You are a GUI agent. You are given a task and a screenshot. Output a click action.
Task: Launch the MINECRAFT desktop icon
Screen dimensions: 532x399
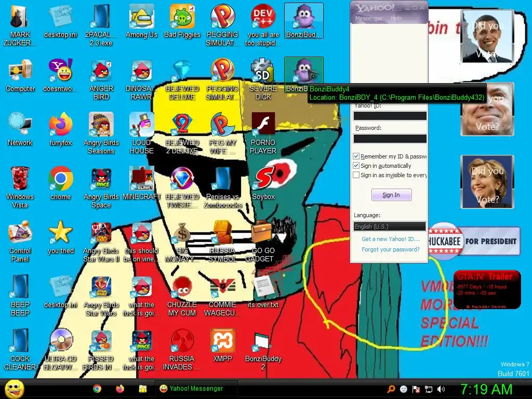tap(141, 183)
